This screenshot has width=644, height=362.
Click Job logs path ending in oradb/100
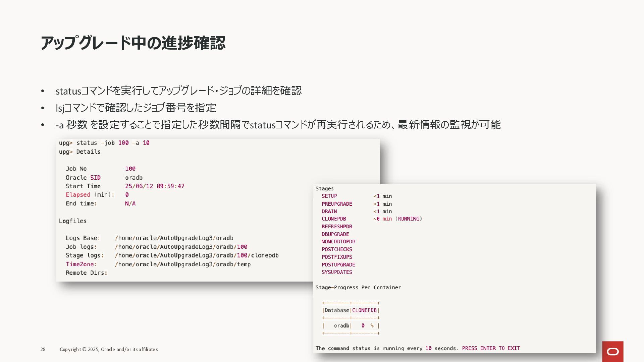click(181, 247)
